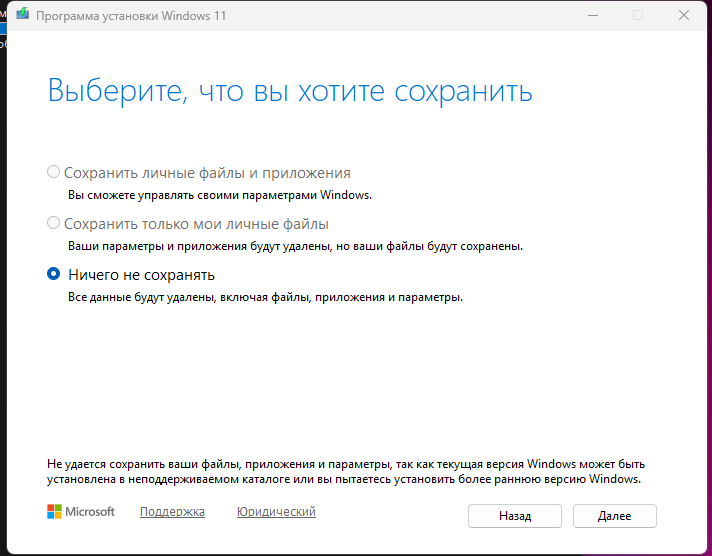
Task: Open the 'Юридический' link
Action: tap(276, 511)
